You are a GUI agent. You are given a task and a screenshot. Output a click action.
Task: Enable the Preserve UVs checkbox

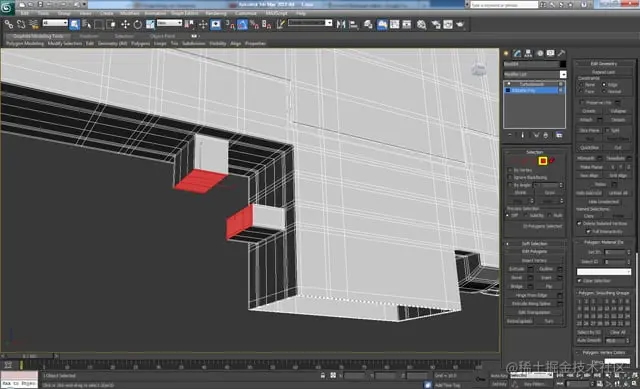point(582,102)
